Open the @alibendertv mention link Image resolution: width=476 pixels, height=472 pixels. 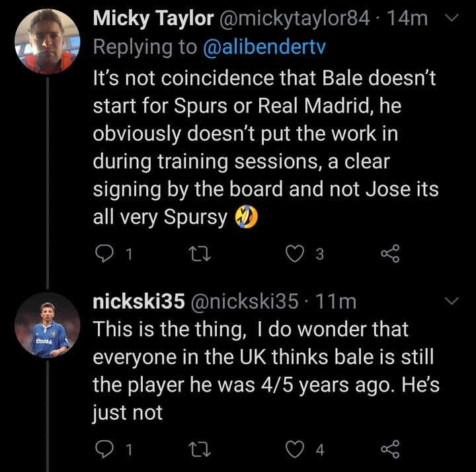click(x=264, y=47)
